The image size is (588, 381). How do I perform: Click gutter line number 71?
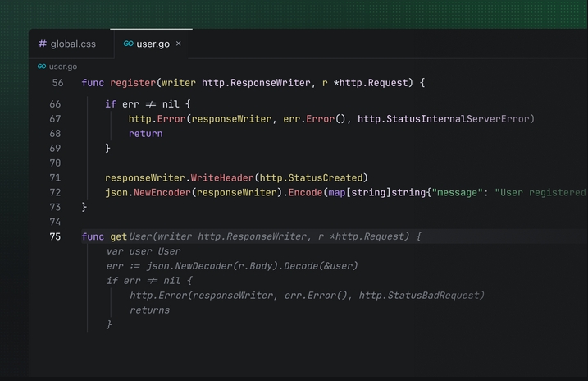55,178
